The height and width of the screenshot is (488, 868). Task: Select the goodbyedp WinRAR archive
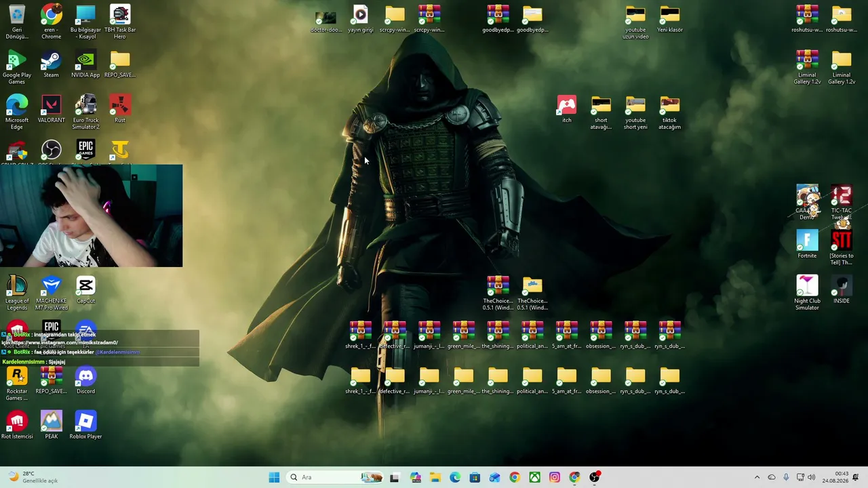[498, 19]
